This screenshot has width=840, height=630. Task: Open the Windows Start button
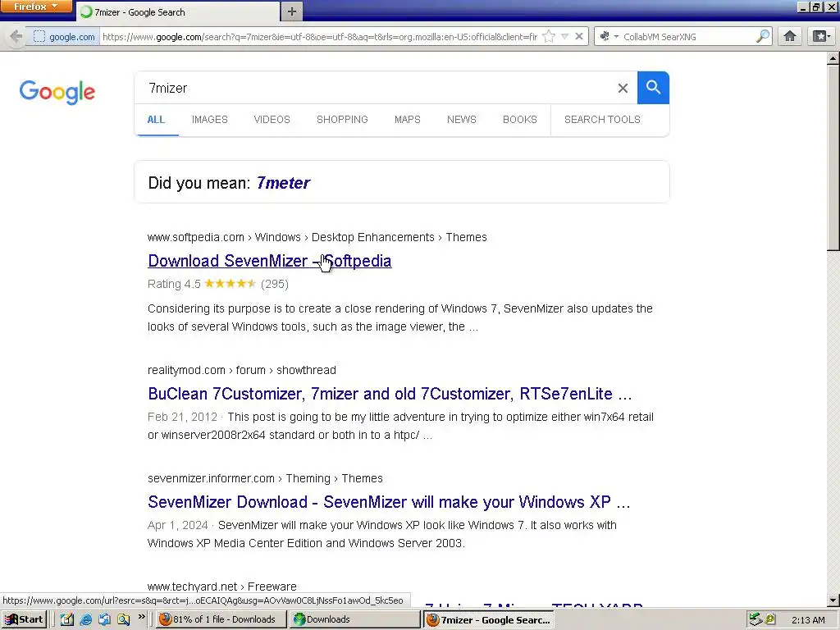click(x=24, y=619)
